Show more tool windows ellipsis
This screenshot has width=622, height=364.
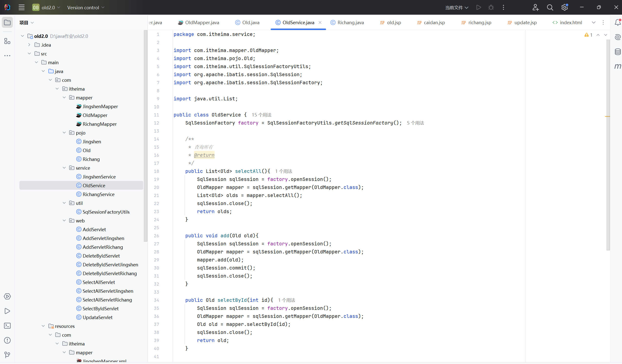tap(7, 56)
